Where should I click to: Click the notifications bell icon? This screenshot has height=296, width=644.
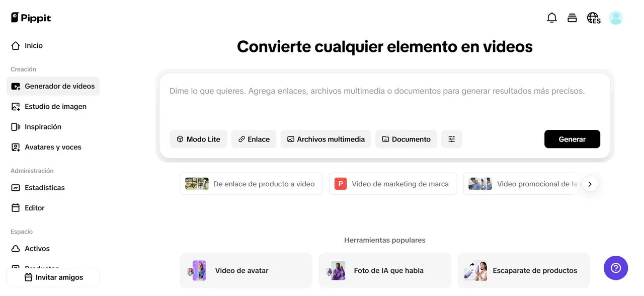pyautogui.click(x=551, y=18)
